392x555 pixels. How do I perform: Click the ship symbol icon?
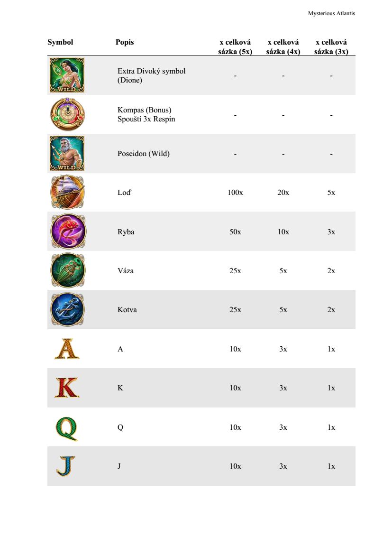click(x=67, y=192)
